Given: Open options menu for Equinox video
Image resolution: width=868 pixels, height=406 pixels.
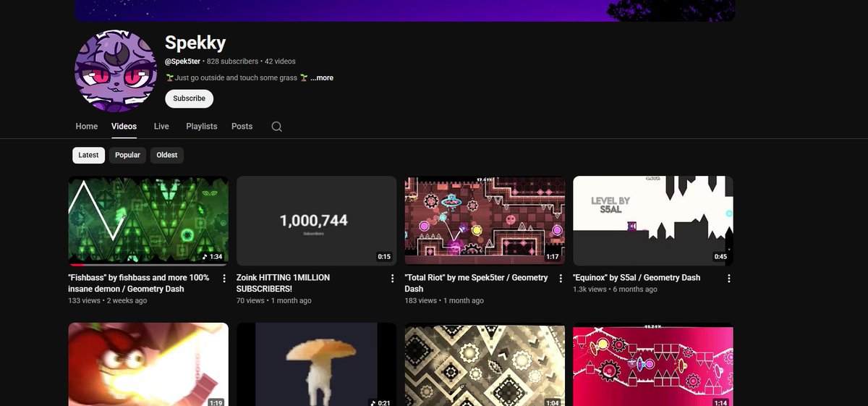Looking at the screenshot, I should coord(728,279).
